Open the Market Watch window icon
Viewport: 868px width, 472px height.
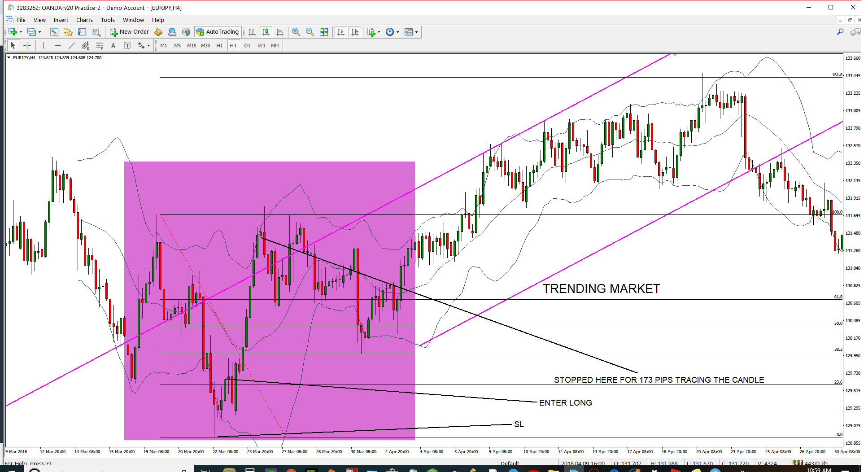click(x=54, y=32)
